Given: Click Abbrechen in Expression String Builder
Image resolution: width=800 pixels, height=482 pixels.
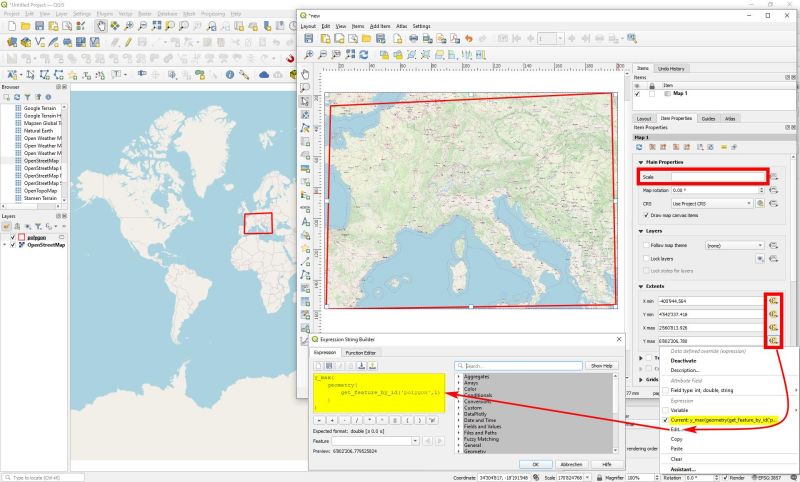Looking at the screenshot, I should pos(571,465).
